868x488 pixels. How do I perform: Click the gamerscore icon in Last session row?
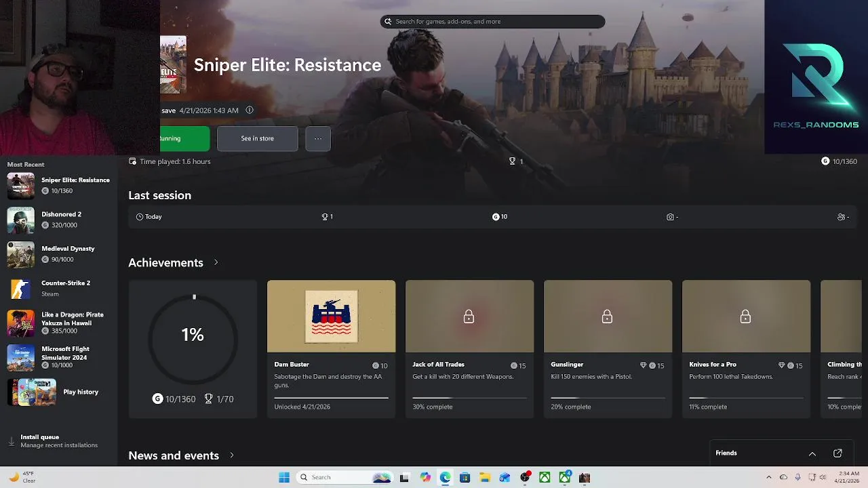click(496, 217)
